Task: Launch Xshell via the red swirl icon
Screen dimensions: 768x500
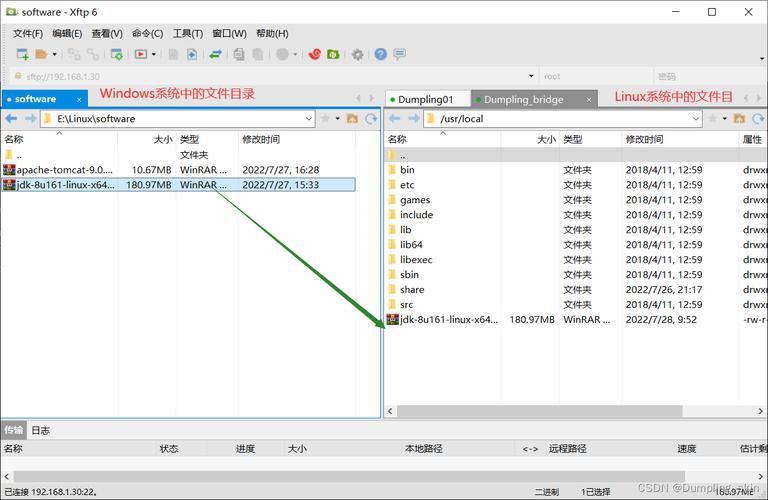Action: [314, 54]
